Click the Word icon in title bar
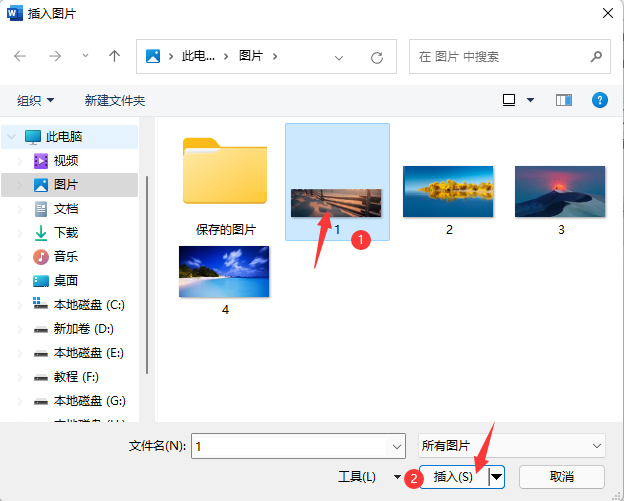Image resolution: width=624 pixels, height=501 pixels. click(15, 13)
